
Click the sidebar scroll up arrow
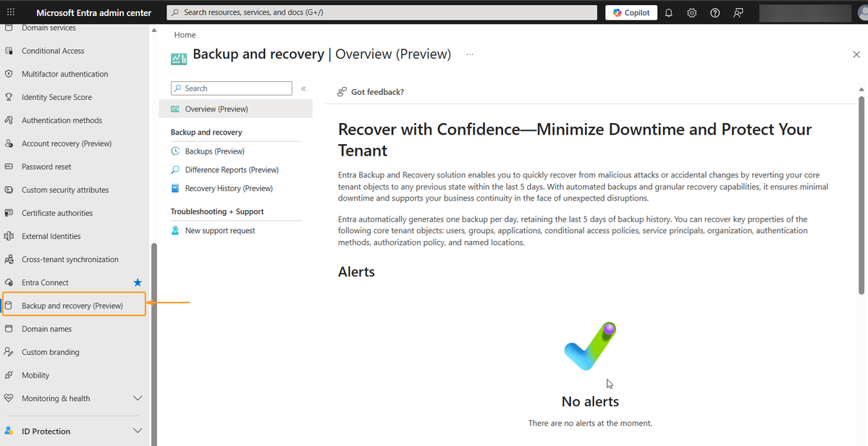pos(154,30)
